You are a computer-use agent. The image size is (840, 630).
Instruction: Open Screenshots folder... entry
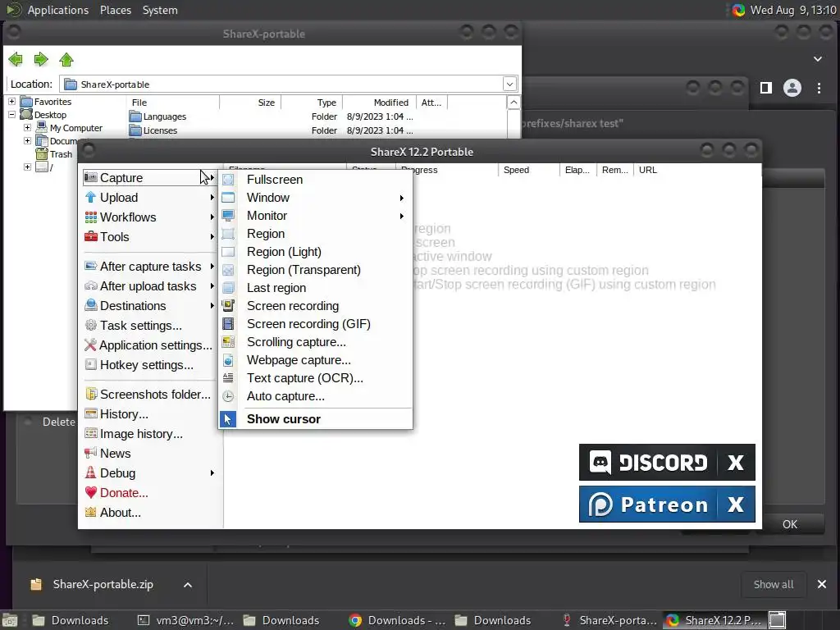tap(149, 395)
